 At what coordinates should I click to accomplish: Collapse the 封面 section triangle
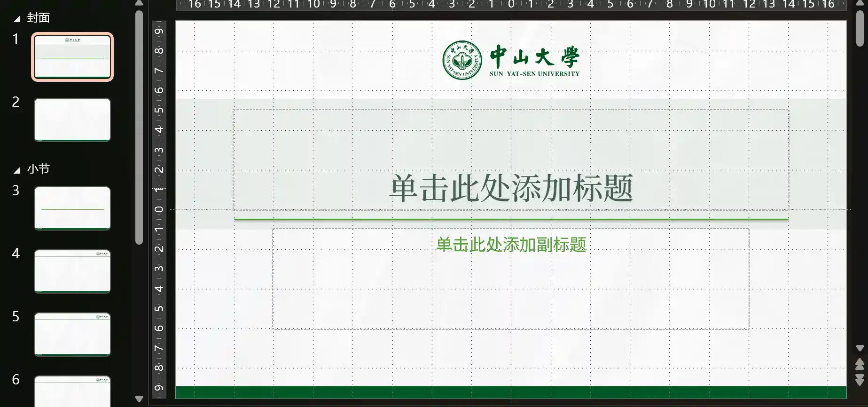17,19
